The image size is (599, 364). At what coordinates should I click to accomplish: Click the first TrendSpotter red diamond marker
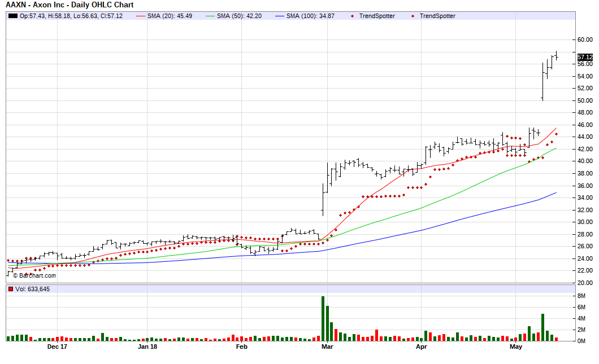tap(352, 16)
